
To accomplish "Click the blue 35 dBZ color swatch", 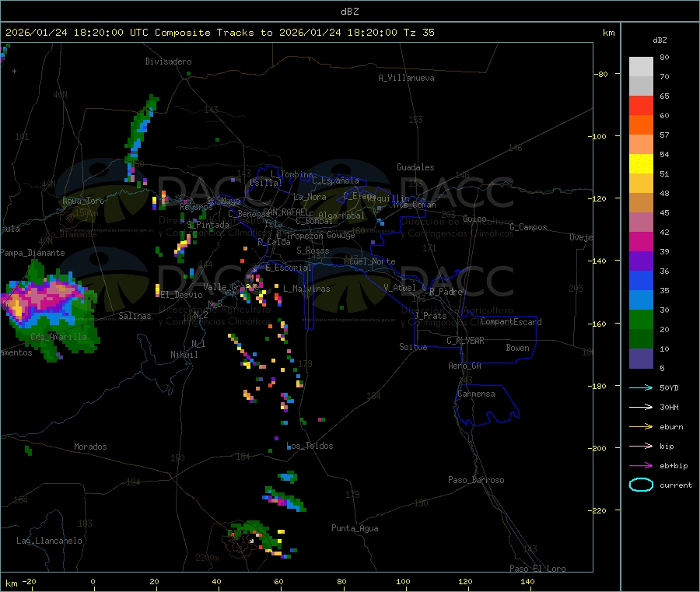I will click(641, 280).
